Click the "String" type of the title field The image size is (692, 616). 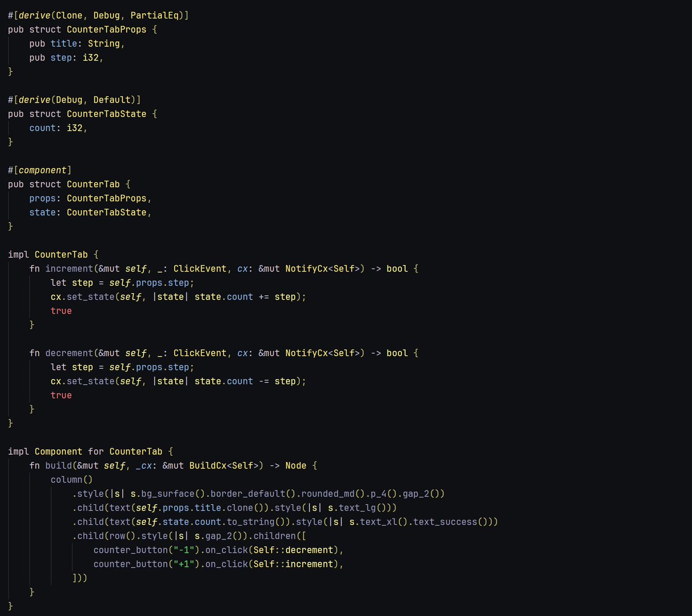(104, 44)
